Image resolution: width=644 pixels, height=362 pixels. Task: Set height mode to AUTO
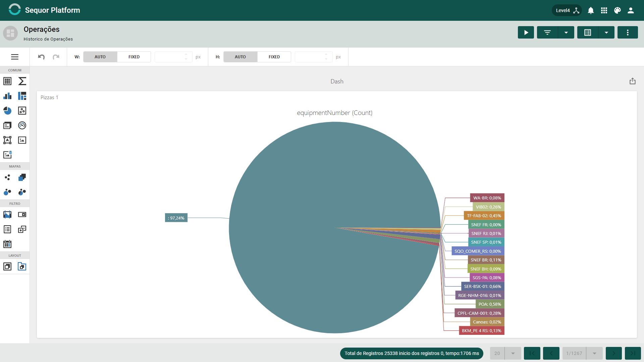click(x=240, y=57)
